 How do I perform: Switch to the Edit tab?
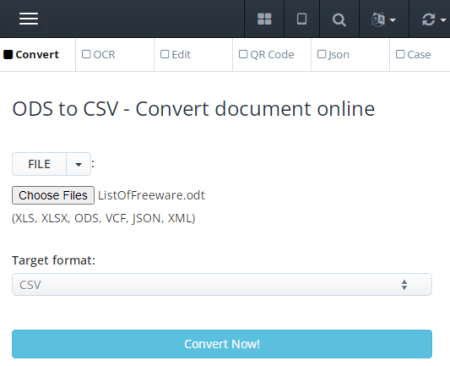click(176, 55)
